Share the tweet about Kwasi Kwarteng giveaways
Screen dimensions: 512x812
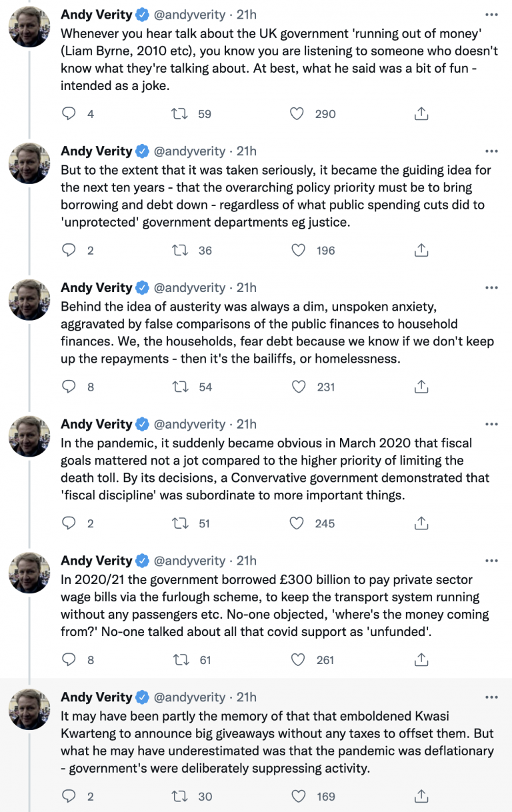click(421, 796)
